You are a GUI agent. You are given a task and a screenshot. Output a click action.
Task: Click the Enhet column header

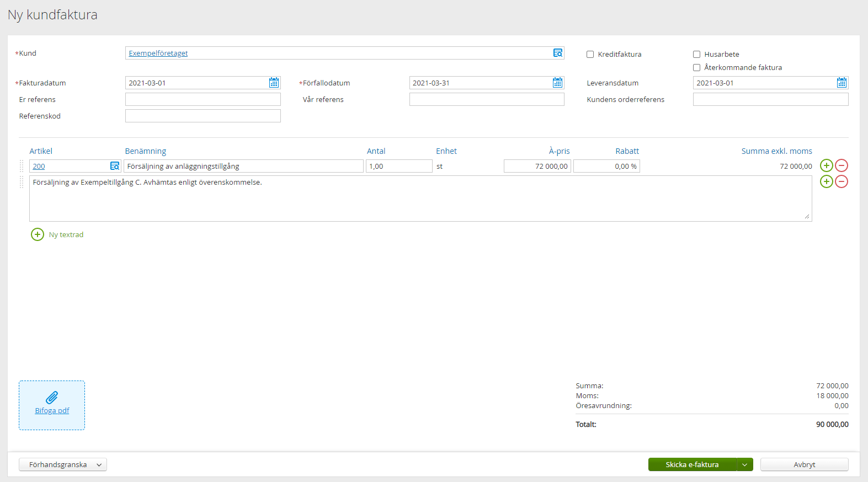[x=446, y=151]
